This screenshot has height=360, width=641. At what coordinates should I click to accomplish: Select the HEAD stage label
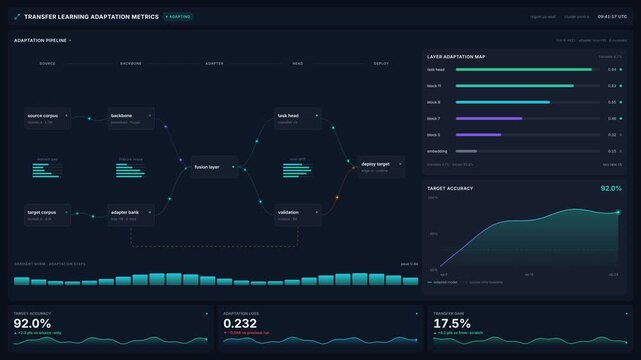click(x=298, y=63)
